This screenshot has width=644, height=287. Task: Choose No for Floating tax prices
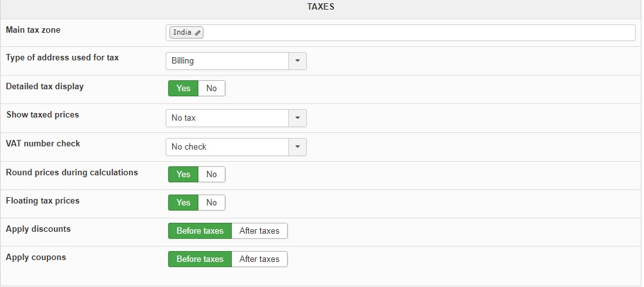[211, 203]
